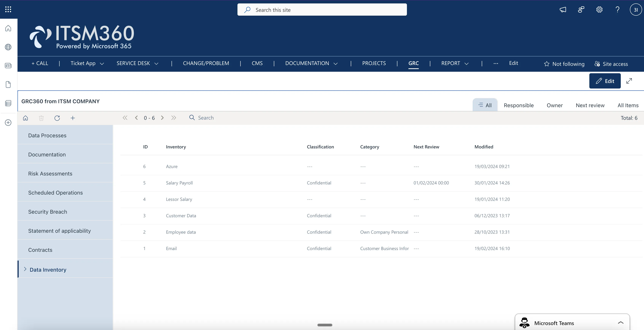Expand web part to full screen
Screen dimensions: 644x330
point(629,81)
